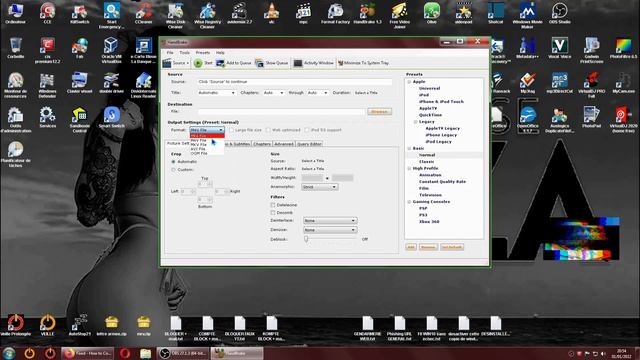
Task: Click the Add preset button
Action: (x=411, y=247)
